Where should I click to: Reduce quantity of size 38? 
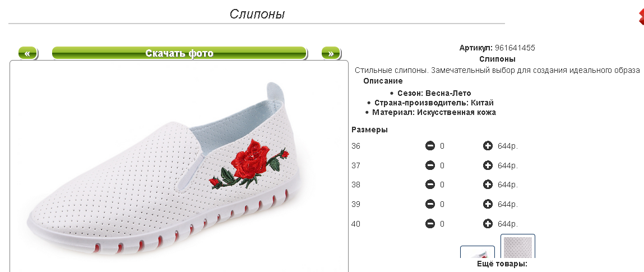click(x=430, y=185)
